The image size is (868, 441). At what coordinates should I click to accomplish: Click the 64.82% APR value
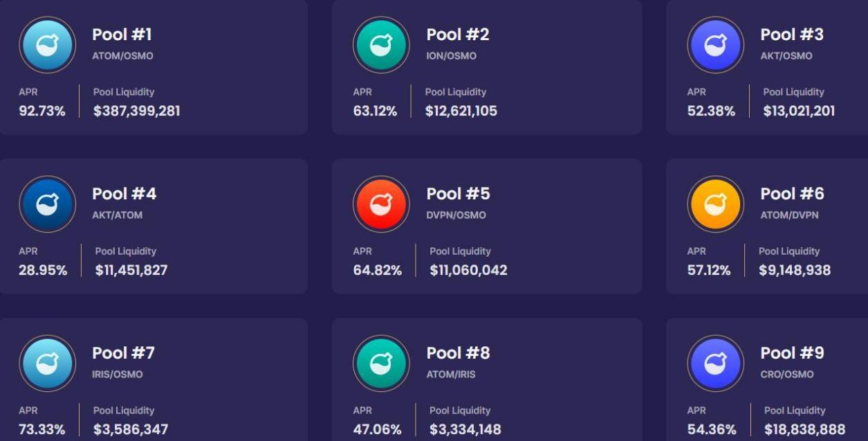[377, 270]
